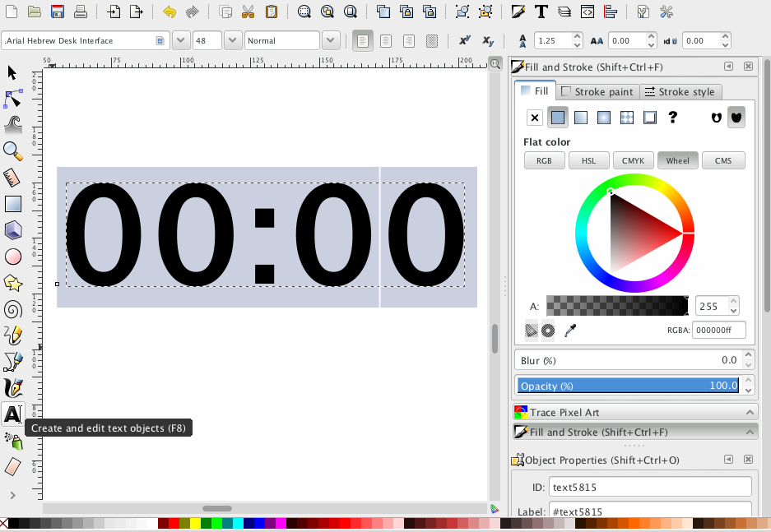Increase line spacing value 1.25
This screenshot has width=771, height=532.
[x=578, y=36]
